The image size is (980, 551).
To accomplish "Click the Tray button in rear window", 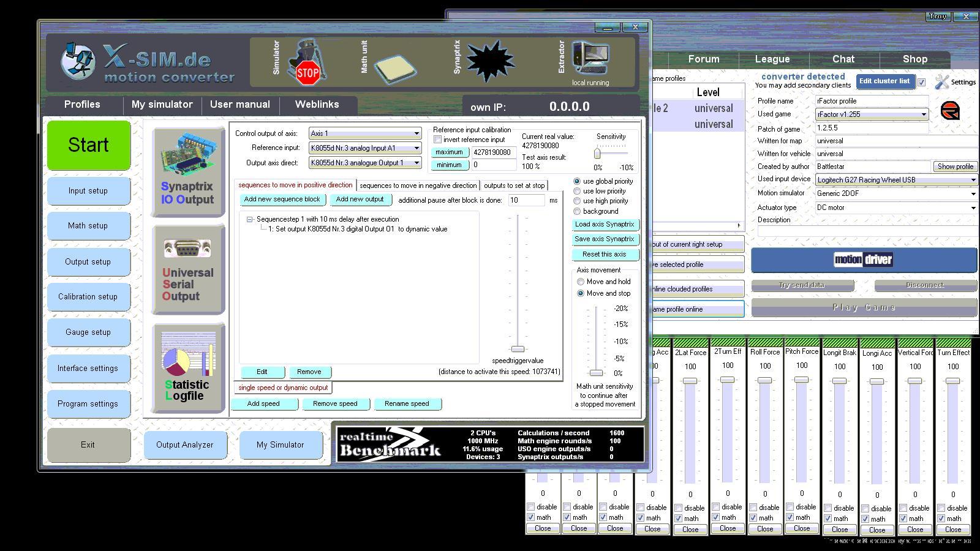I will click(x=938, y=17).
